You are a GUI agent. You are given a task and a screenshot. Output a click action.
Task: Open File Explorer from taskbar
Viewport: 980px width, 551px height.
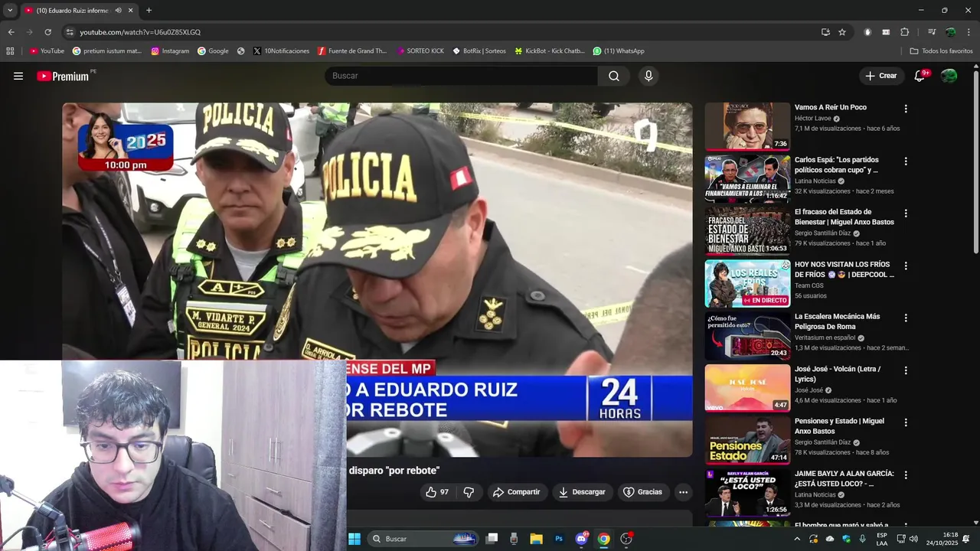(536, 539)
